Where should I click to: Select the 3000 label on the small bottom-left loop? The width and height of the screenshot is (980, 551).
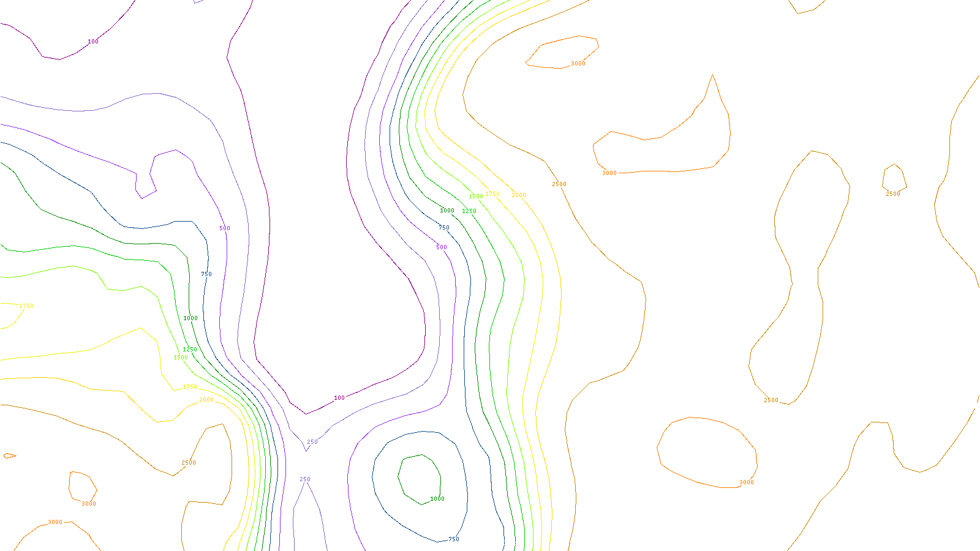(89, 504)
